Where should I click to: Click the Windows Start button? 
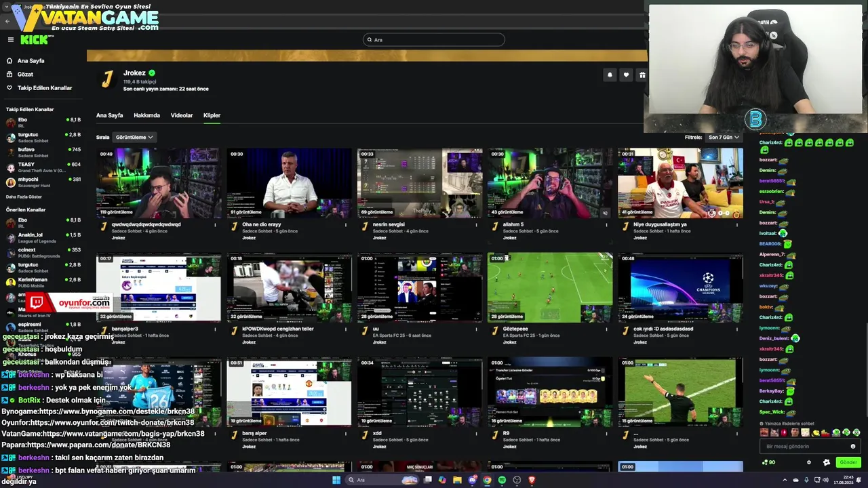pyautogui.click(x=336, y=480)
